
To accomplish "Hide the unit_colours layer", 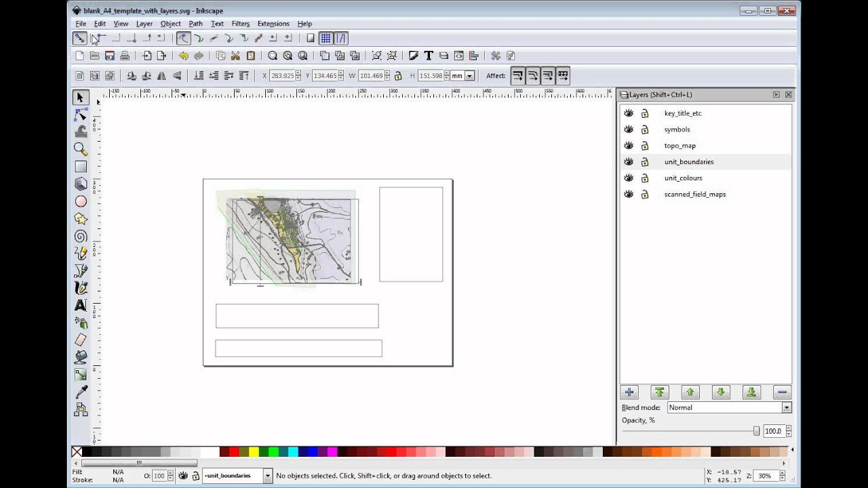I will [x=629, y=178].
